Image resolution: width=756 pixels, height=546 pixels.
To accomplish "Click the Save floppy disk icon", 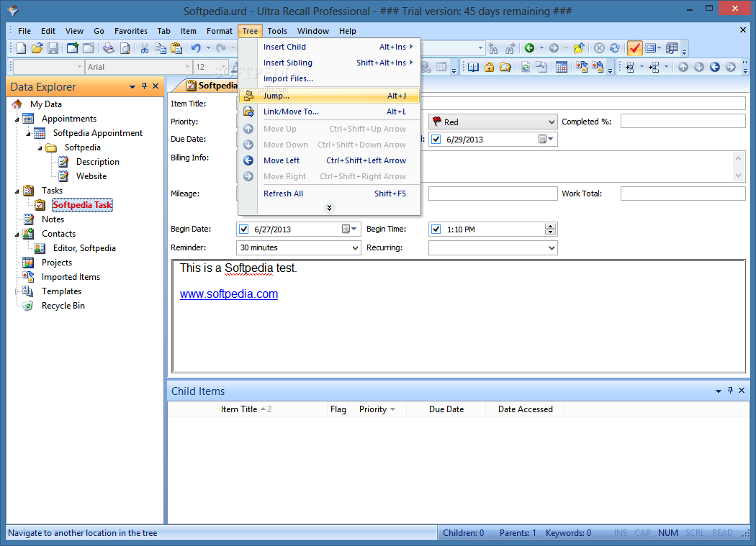I will (x=53, y=48).
